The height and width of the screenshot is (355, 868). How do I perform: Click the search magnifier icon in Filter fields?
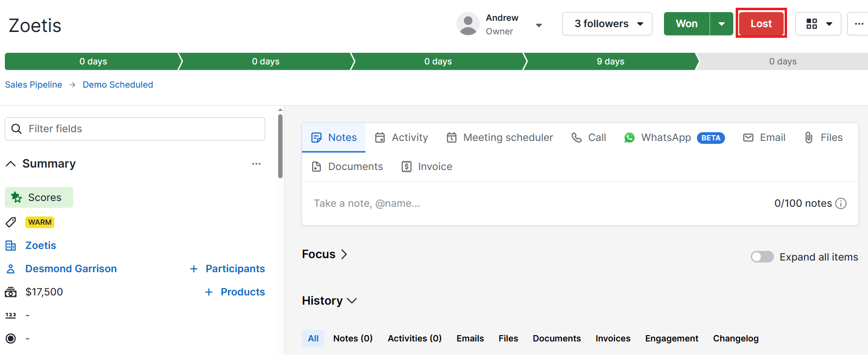pyautogui.click(x=16, y=129)
